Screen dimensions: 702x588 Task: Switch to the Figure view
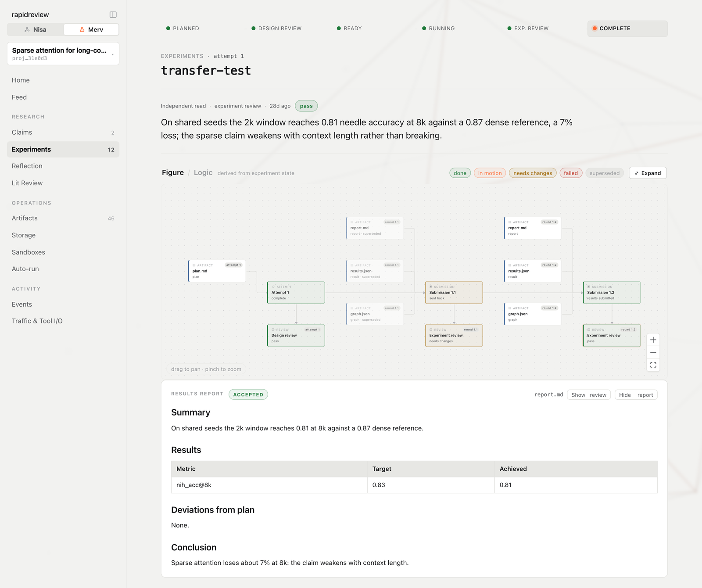click(x=173, y=173)
